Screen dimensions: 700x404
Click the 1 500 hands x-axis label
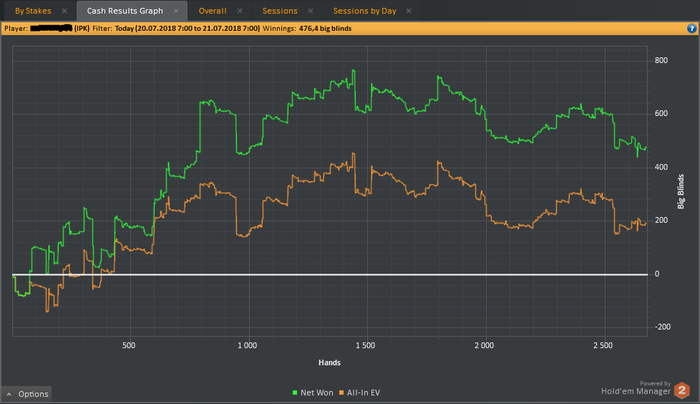[366, 345]
